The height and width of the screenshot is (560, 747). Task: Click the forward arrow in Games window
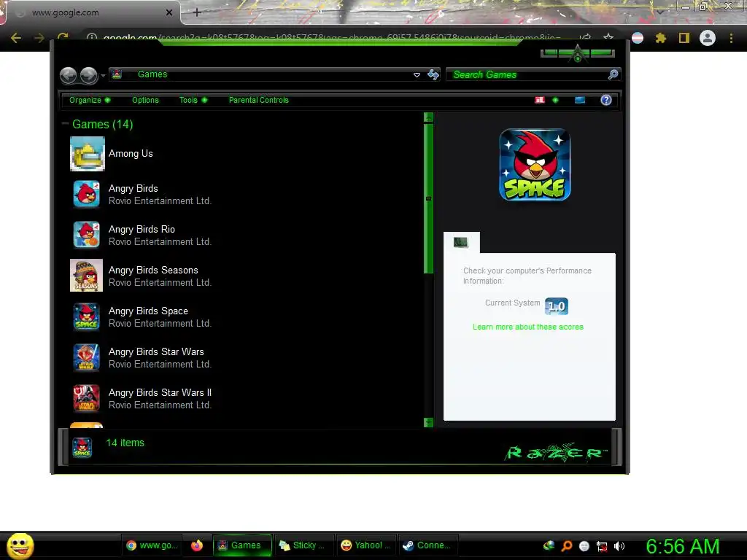[x=88, y=75]
